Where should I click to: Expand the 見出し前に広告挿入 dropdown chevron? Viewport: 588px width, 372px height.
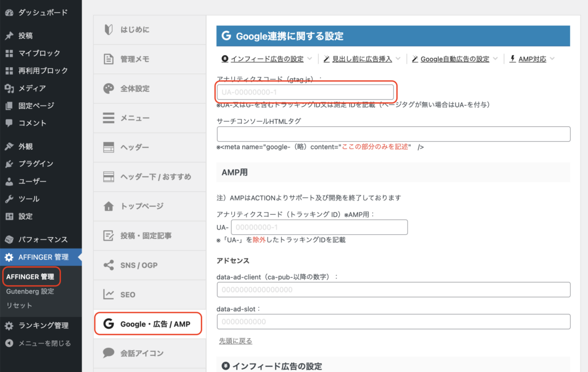click(x=398, y=59)
